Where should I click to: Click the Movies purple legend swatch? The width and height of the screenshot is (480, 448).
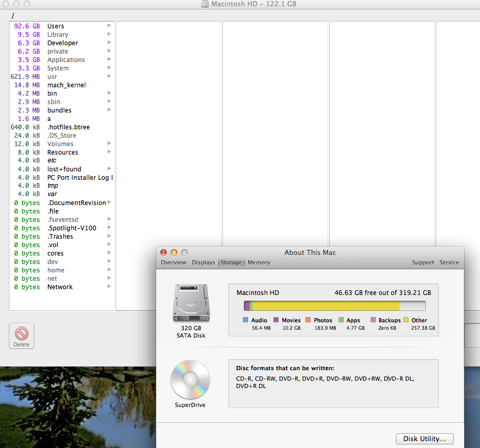point(276,320)
